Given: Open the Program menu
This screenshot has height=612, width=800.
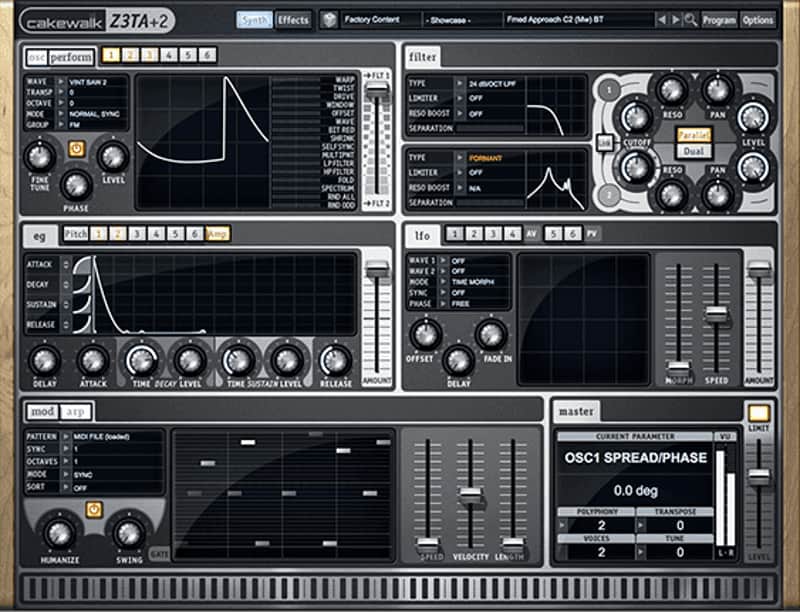Looking at the screenshot, I should pyautogui.click(x=719, y=20).
